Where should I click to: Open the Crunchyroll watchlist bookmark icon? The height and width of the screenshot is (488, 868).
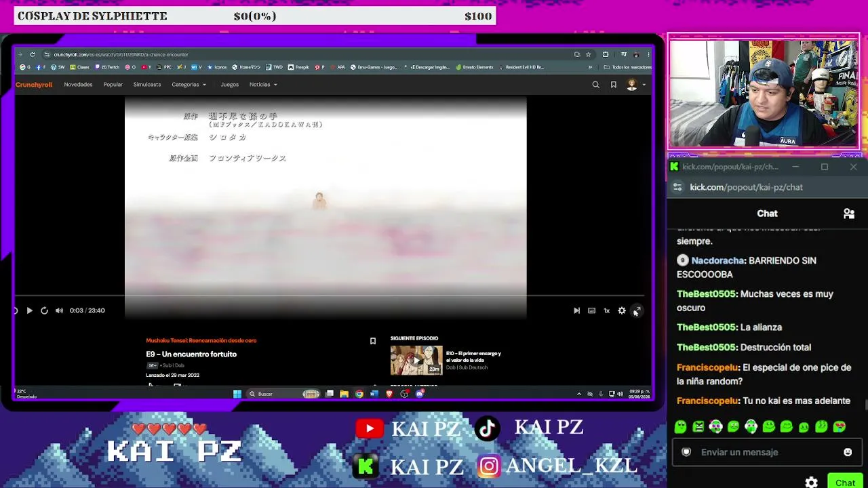[613, 85]
